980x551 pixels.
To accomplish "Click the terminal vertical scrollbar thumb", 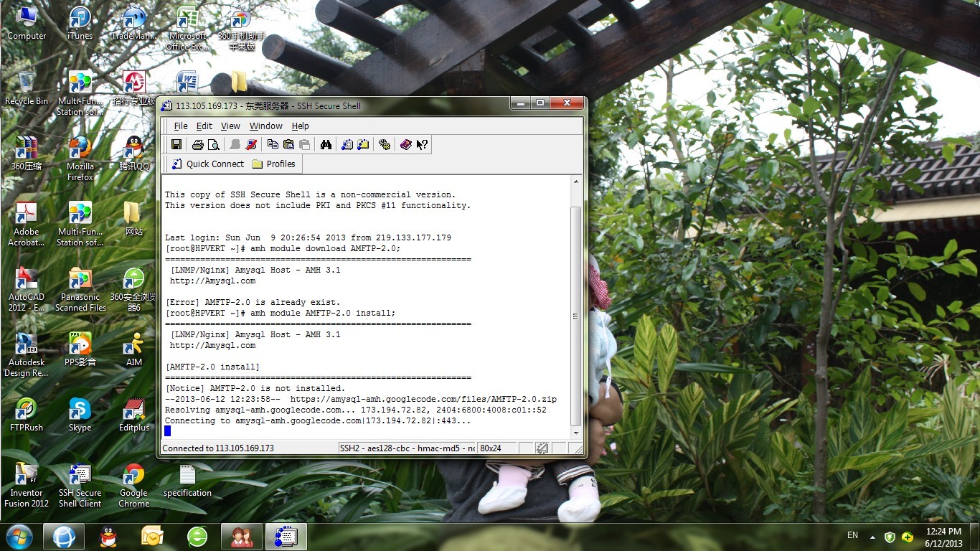I will (575, 316).
